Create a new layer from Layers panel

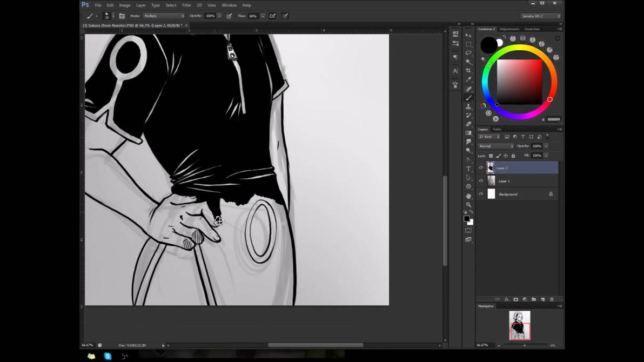(x=542, y=299)
